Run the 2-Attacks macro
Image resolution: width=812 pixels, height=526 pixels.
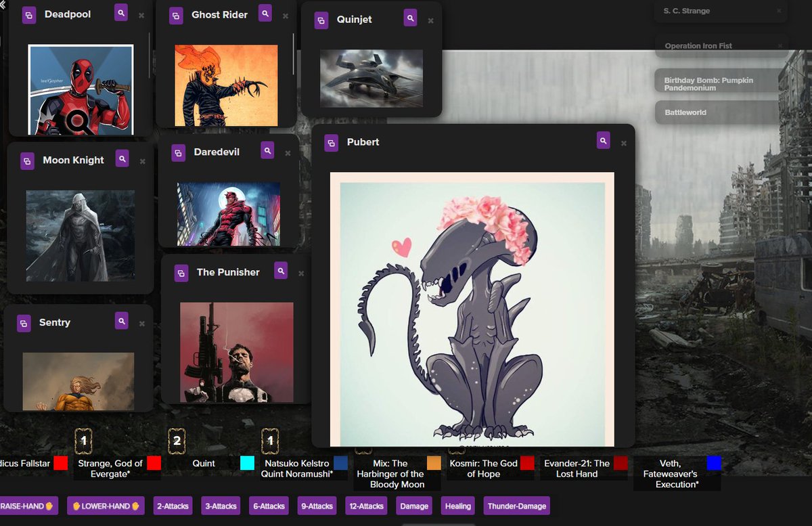pos(172,506)
